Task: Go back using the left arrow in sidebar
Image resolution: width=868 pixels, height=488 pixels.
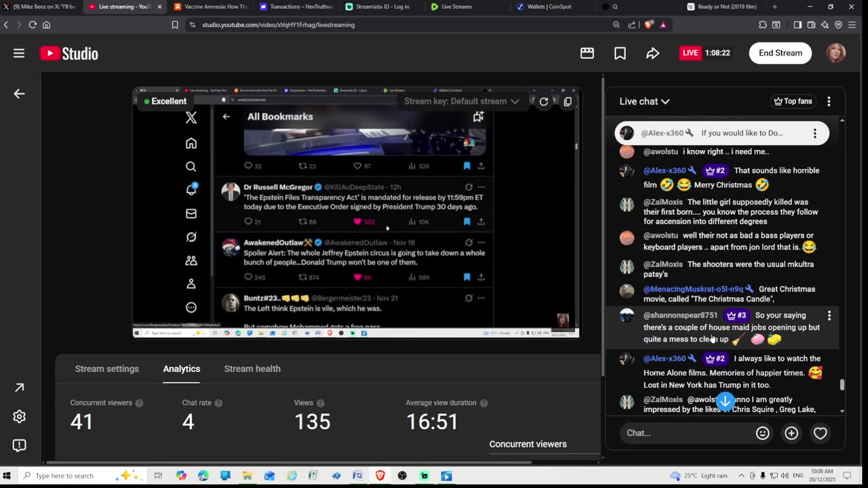Action: coord(19,94)
